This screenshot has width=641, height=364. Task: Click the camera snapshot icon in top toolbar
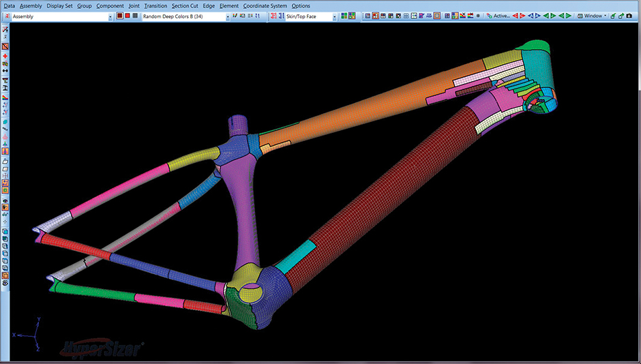point(629,16)
